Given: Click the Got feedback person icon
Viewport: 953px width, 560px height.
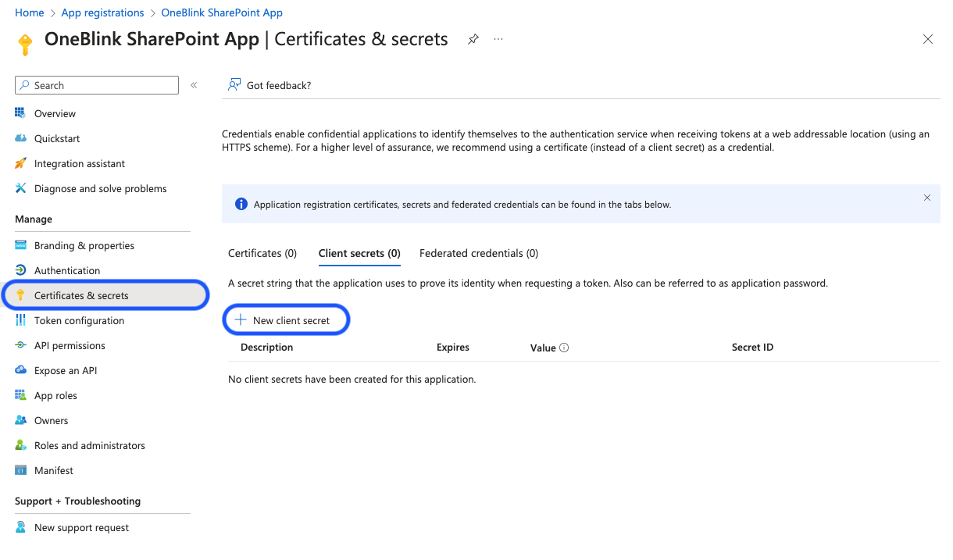Looking at the screenshot, I should point(234,85).
